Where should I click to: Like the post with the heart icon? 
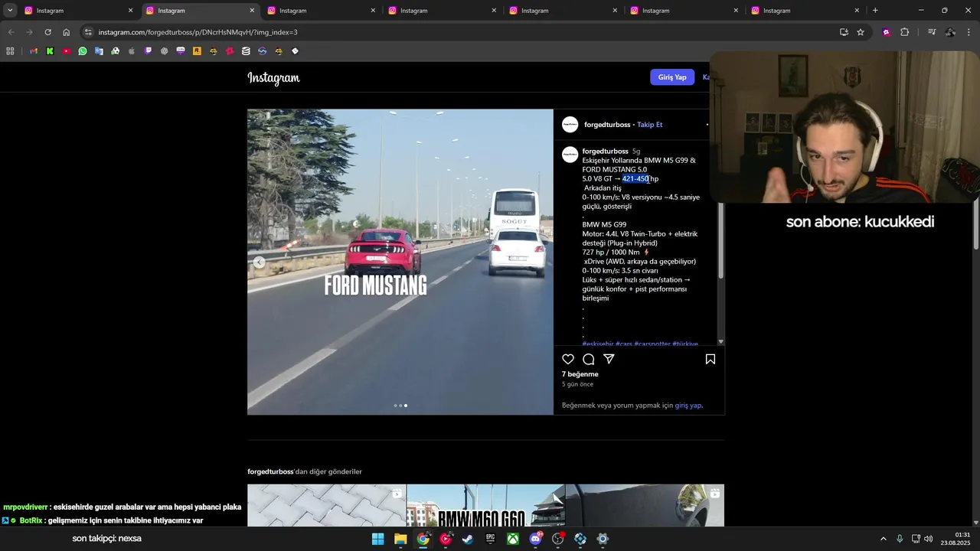point(568,359)
